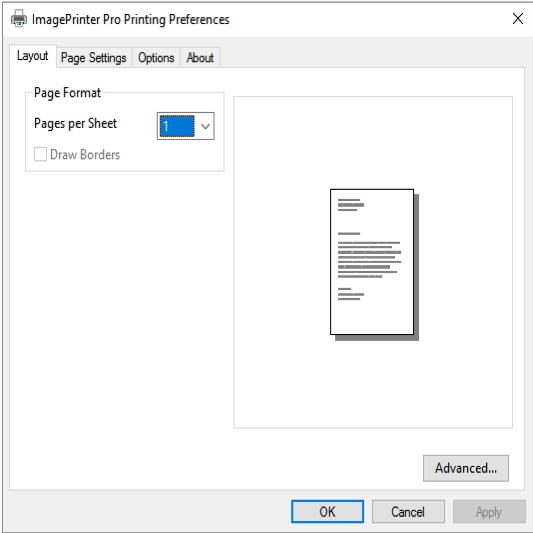Expand the Pages per Sheet dropdown arrow
Image resolution: width=533 pixels, height=533 pixels.
(205, 126)
